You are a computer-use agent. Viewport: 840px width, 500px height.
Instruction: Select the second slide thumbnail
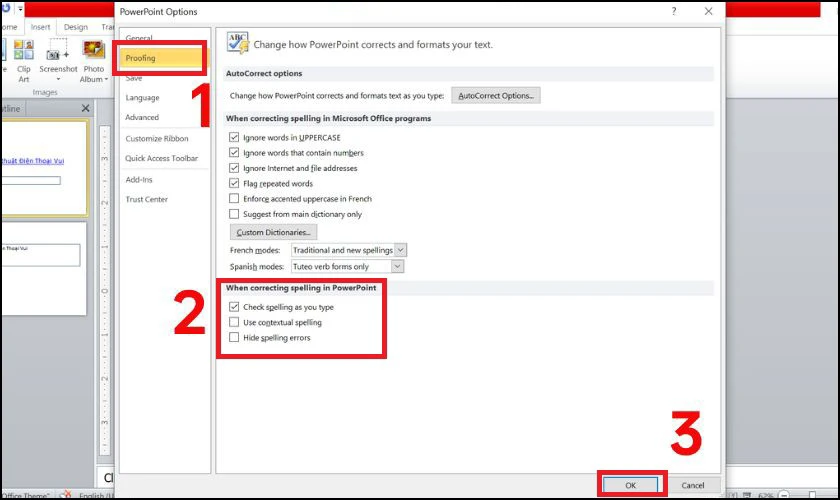[43, 268]
